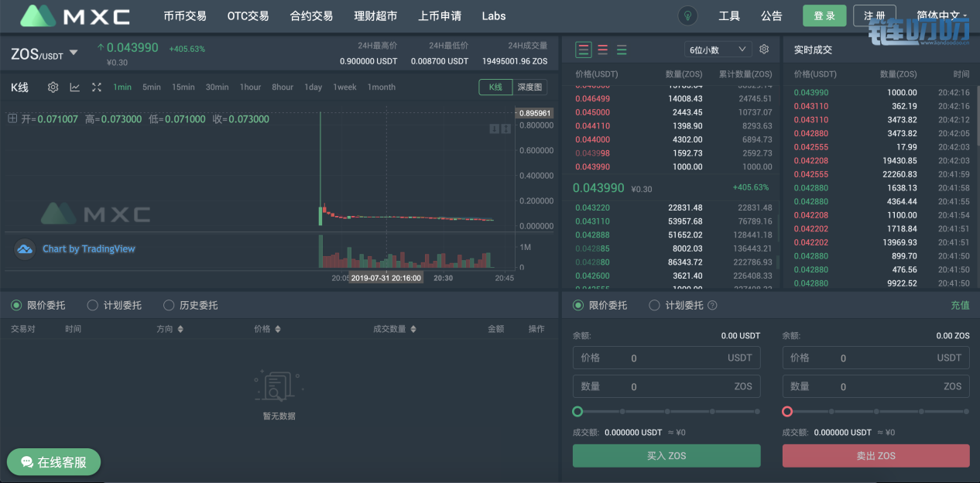Click sell price 价格 input field

[x=875, y=358]
